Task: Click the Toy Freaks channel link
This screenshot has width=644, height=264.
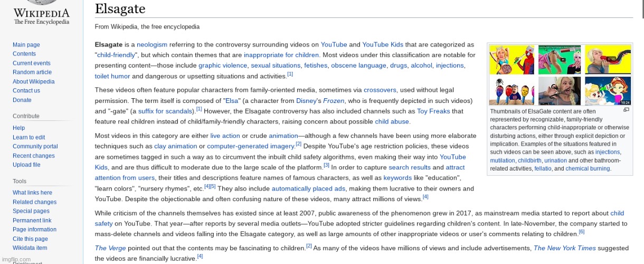Action: (433, 111)
